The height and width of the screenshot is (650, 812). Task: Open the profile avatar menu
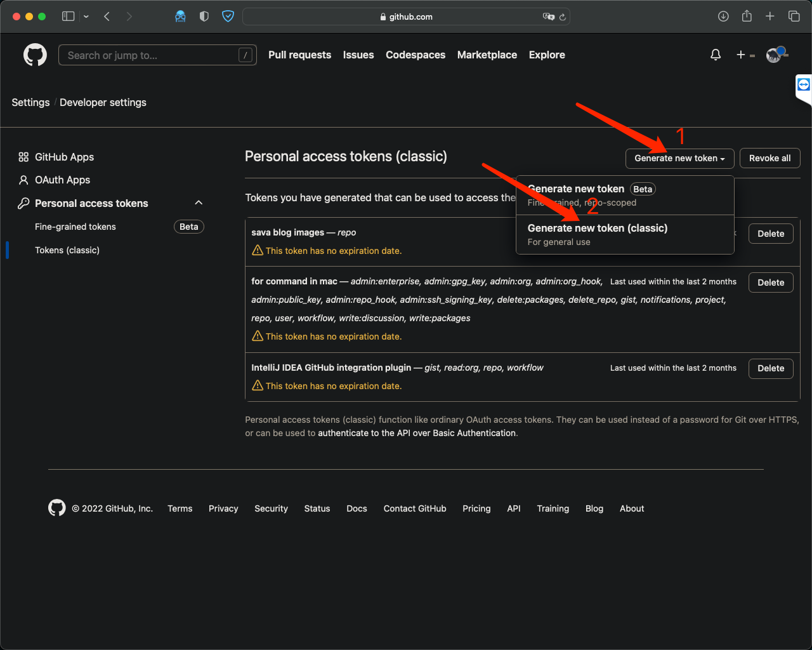[773, 55]
